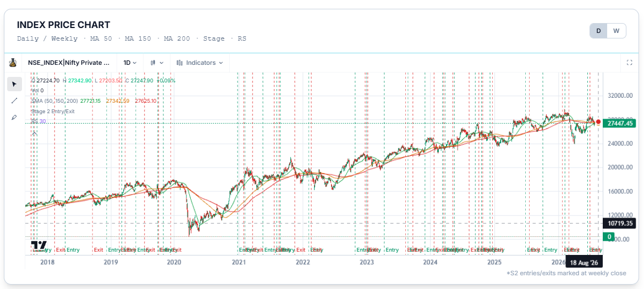Image resolution: width=644 pixels, height=289 pixels.
Task: Click the 20000.00 price axis label
Action: (x=620, y=168)
